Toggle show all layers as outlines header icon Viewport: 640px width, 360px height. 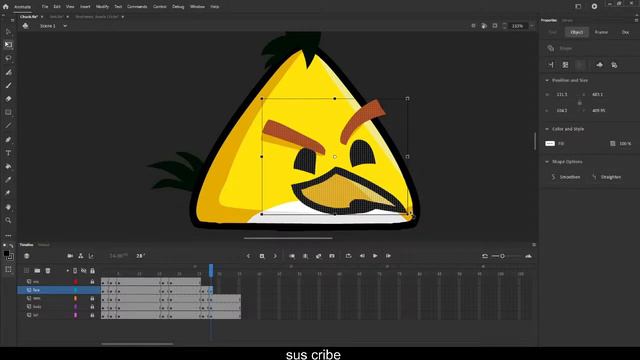pyautogui.click(x=75, y=271)
